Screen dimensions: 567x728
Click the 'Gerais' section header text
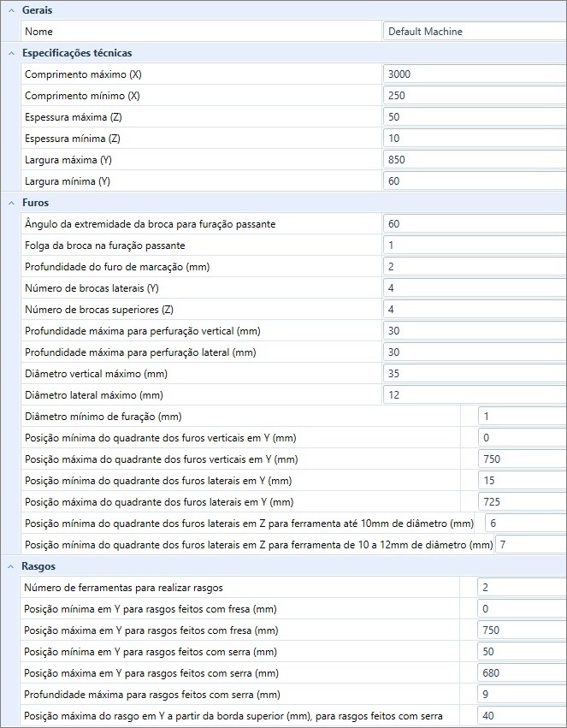coord(37,10)
